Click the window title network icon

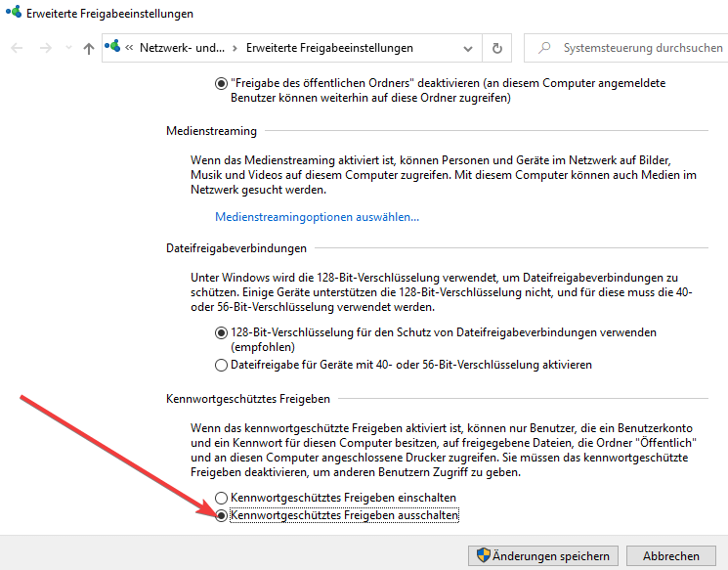[x=14, y=12]
